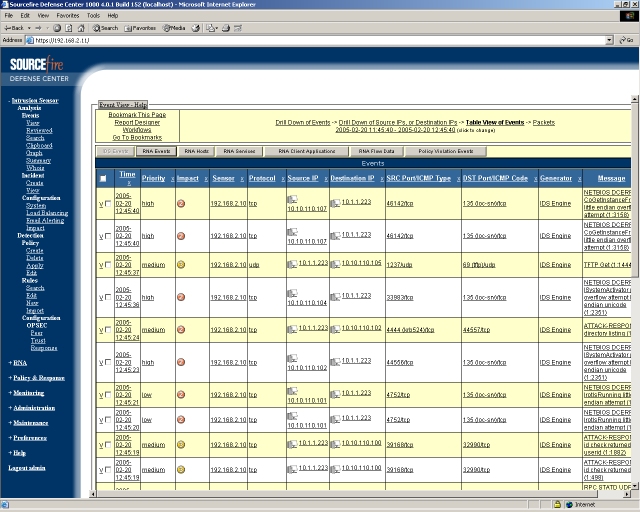Open the Tools menu
Viewport: 640px width, 512px height.
93,16
